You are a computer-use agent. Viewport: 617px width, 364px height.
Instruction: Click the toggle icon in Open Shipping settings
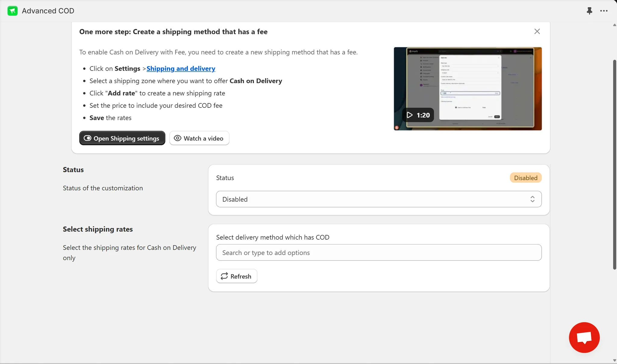[87, 138]
